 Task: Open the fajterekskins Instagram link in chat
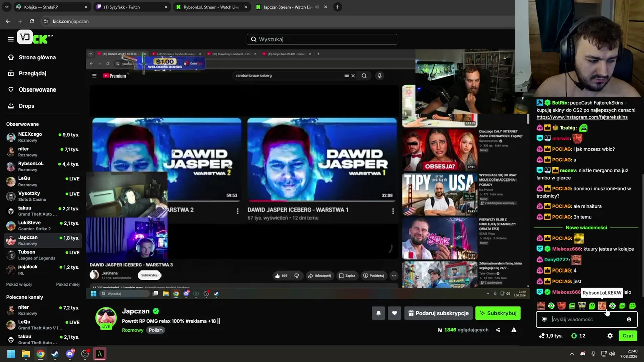coord(582,117)
